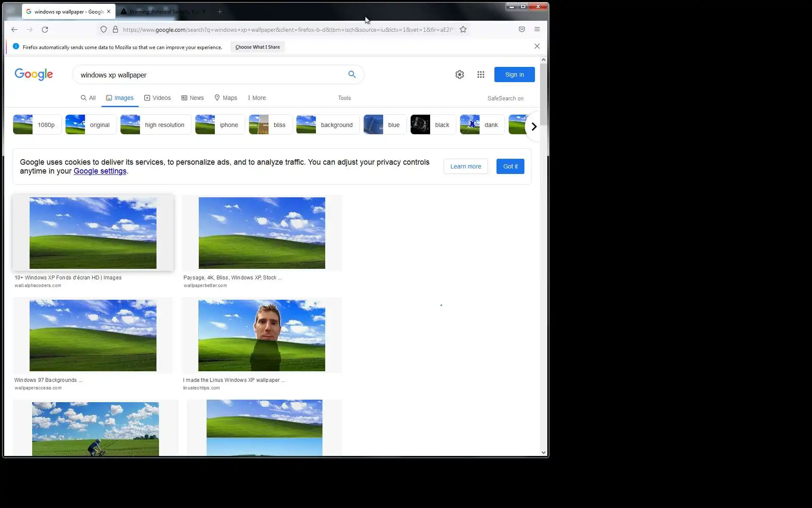Switch to the Warning security risk tab
The width and height of the screenshot is (812, 508).
pos(163,12)
